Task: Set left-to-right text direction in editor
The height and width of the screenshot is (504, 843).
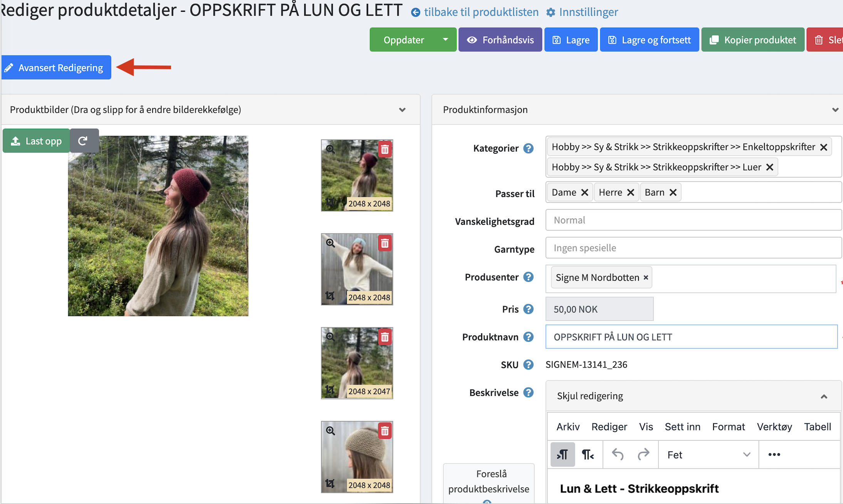Action: 563,455
